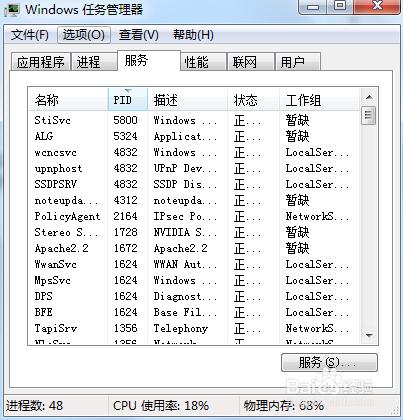Viewport: 403px width, 420px height.
Task: Open the 选项(O) menu
Action: pos(84,35)
